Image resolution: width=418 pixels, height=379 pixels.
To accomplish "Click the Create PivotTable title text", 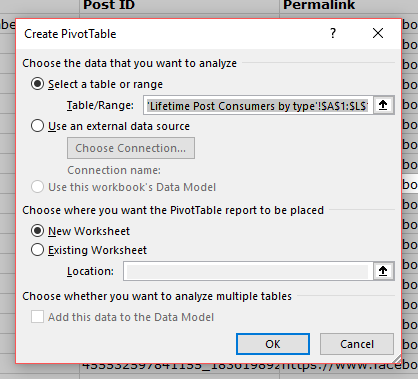I will point(70,34).
